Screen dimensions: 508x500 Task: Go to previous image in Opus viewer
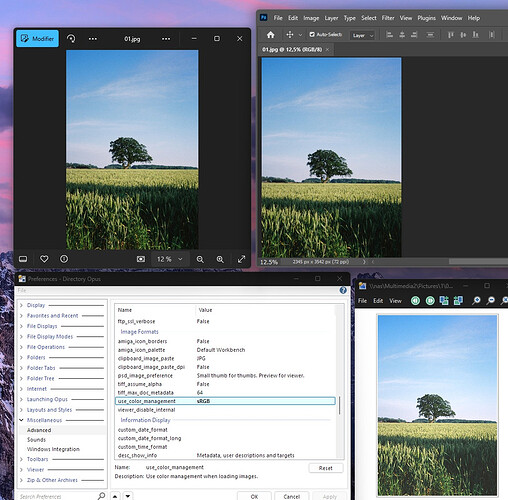415,300
